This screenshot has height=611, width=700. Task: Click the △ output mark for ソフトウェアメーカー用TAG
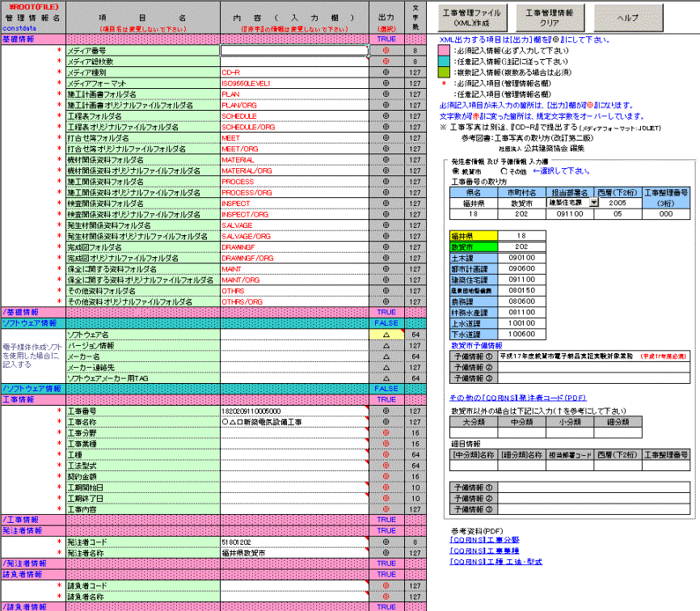click(x=386, y=378)
